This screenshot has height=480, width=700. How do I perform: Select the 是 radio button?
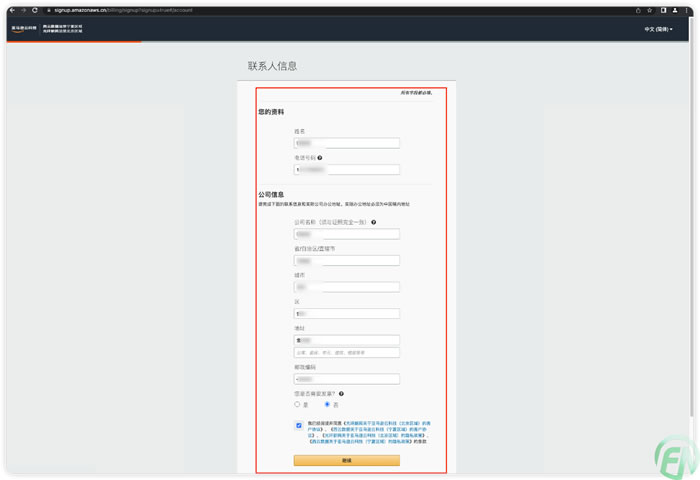(x=297, y=405)
